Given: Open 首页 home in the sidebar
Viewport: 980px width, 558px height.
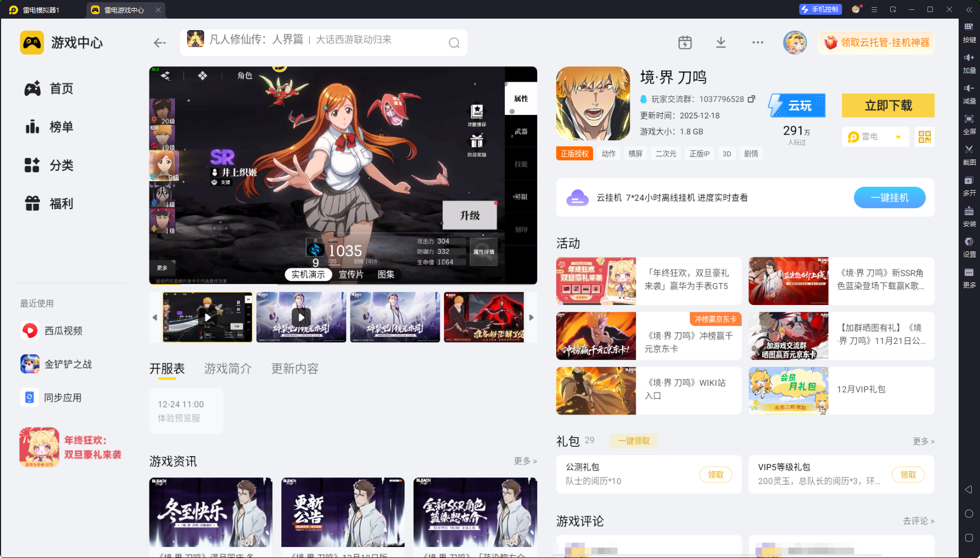Looking at the screenshot, I should point(49,89).
